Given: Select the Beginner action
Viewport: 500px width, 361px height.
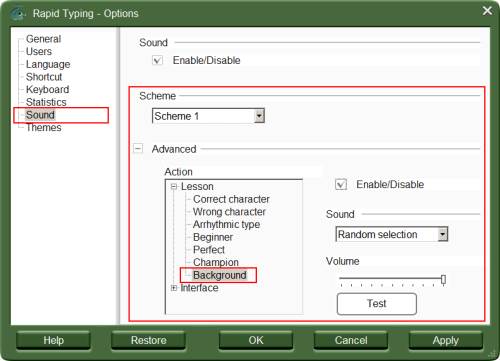Looking at the screenshot, I should (213, 237).
